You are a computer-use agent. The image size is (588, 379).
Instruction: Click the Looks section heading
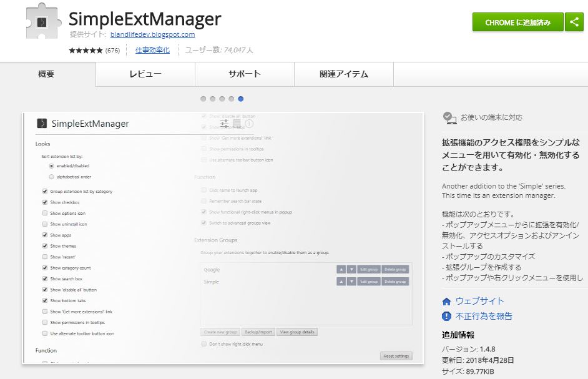pyautogui.click(x=42, y=144)
